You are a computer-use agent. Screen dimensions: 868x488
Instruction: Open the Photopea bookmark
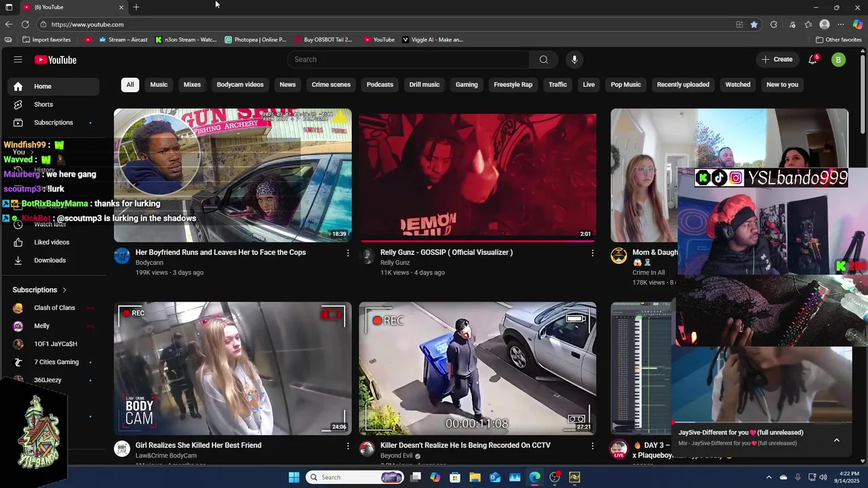[x=256, y=39]
